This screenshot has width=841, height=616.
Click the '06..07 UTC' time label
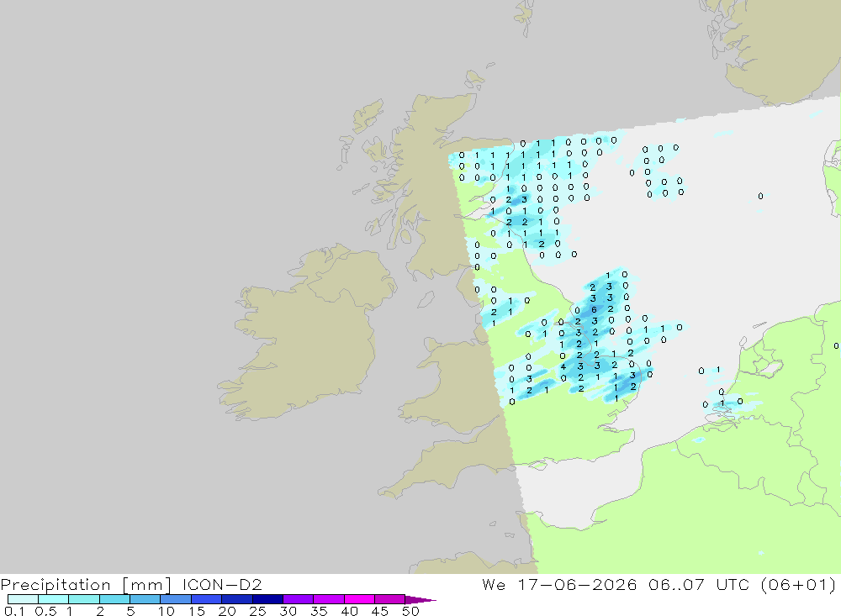698,584
